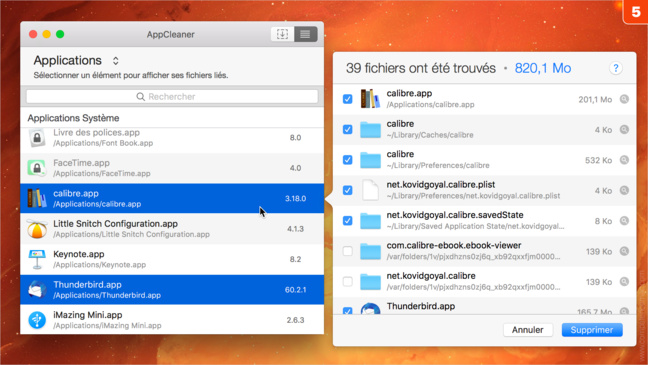Click the Rechercher search field

coord(172,97)
